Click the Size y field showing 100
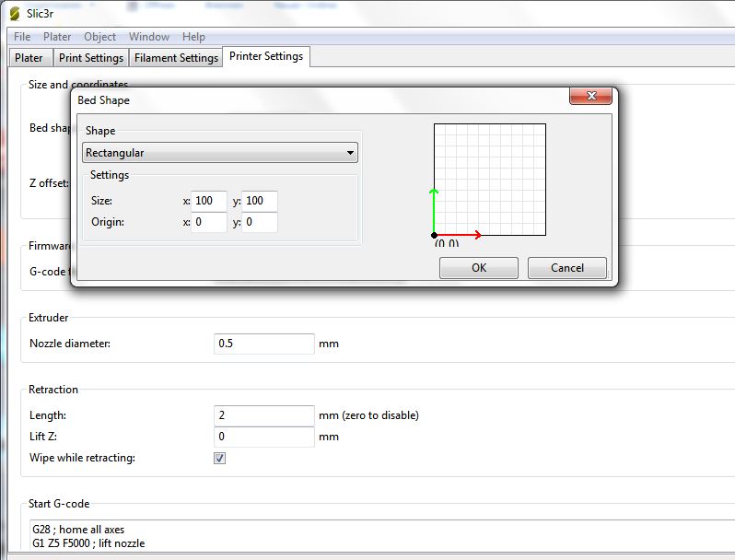735x560 pixels. pos(260,201)
